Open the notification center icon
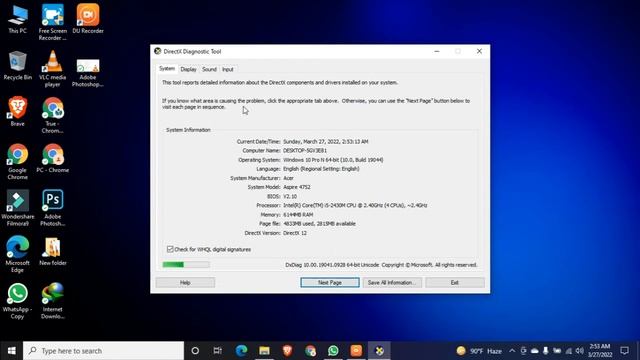The image size is (640, 360). (x=624, y=351)
